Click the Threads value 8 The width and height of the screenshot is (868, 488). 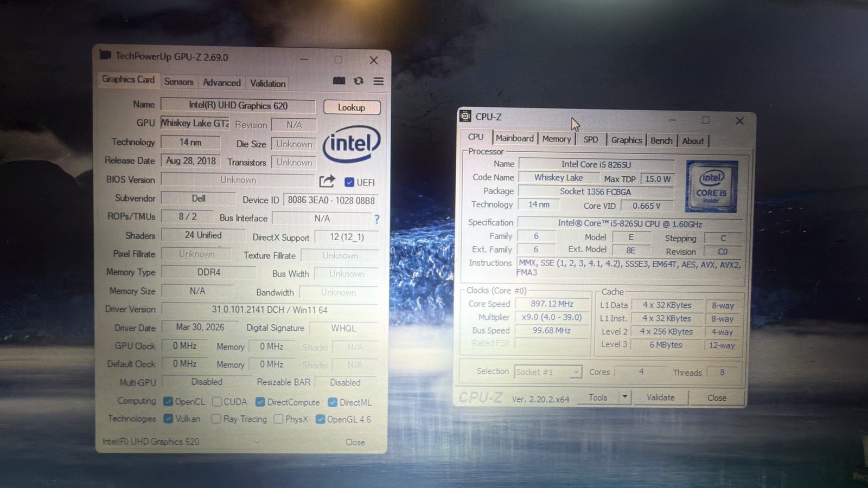point(722,373)
